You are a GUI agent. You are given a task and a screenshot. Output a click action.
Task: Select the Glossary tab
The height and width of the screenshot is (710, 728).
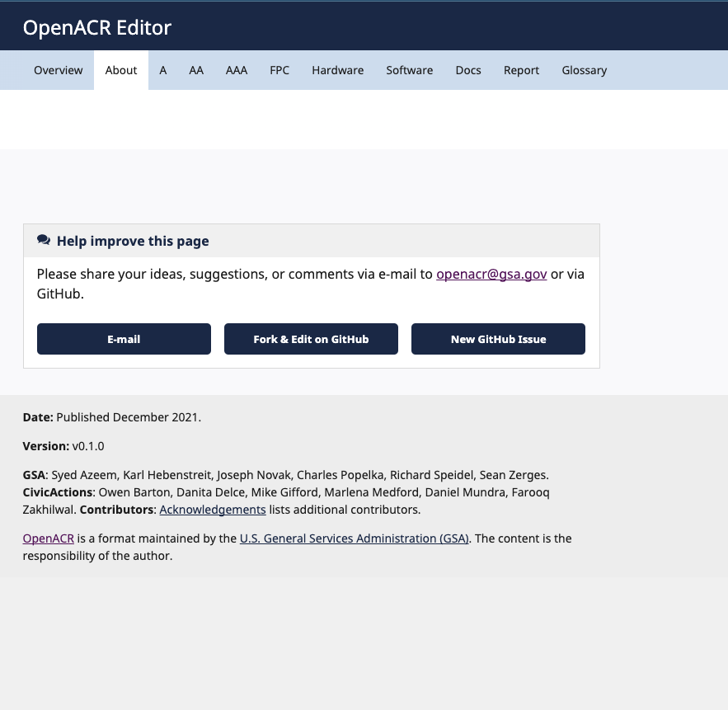[584, 70]
